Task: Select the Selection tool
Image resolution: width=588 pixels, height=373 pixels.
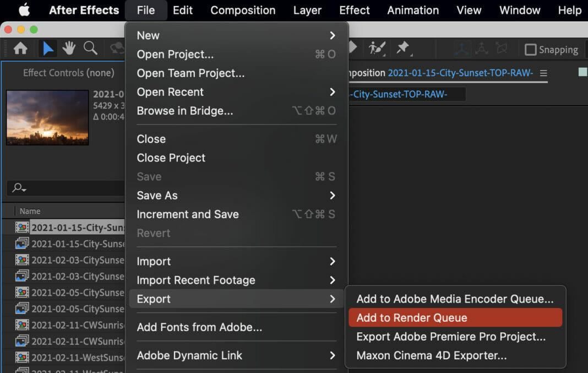Action: click(47, 48)
